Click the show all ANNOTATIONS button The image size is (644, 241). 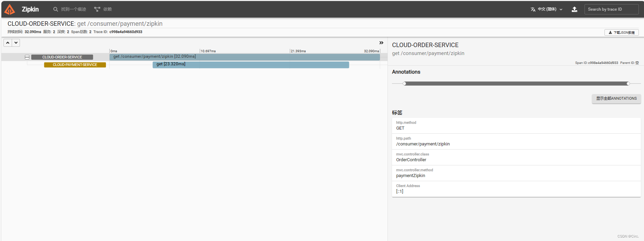point(616,98)
